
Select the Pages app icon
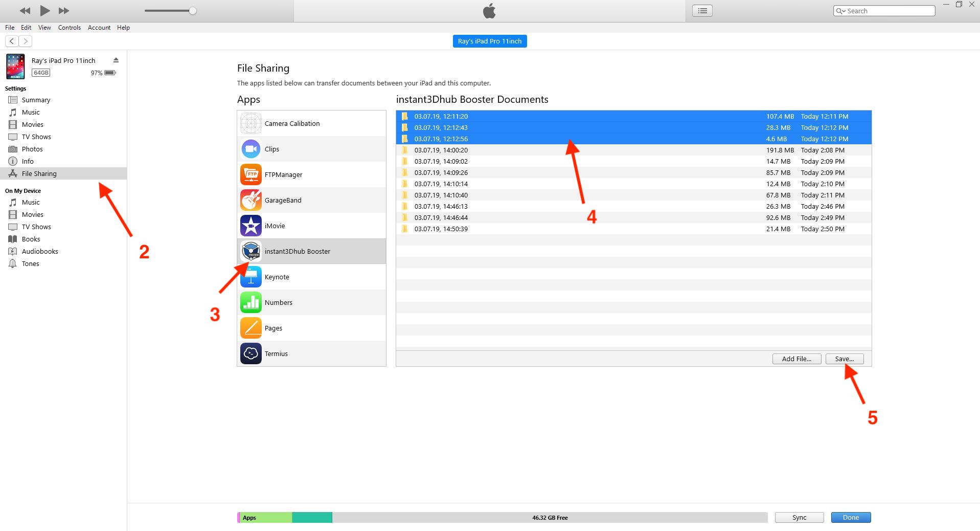point(251,328)
